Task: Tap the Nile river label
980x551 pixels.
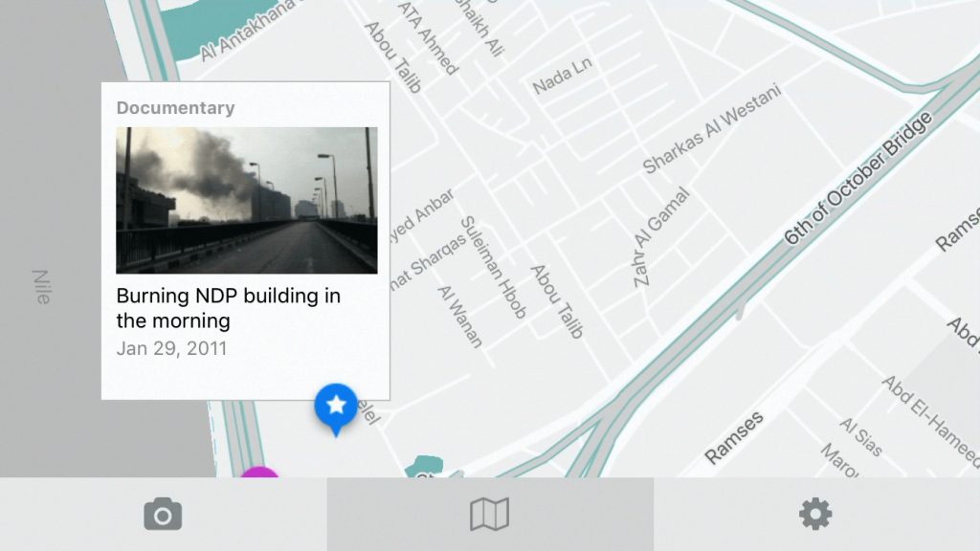Action: [x=41, y=287]
